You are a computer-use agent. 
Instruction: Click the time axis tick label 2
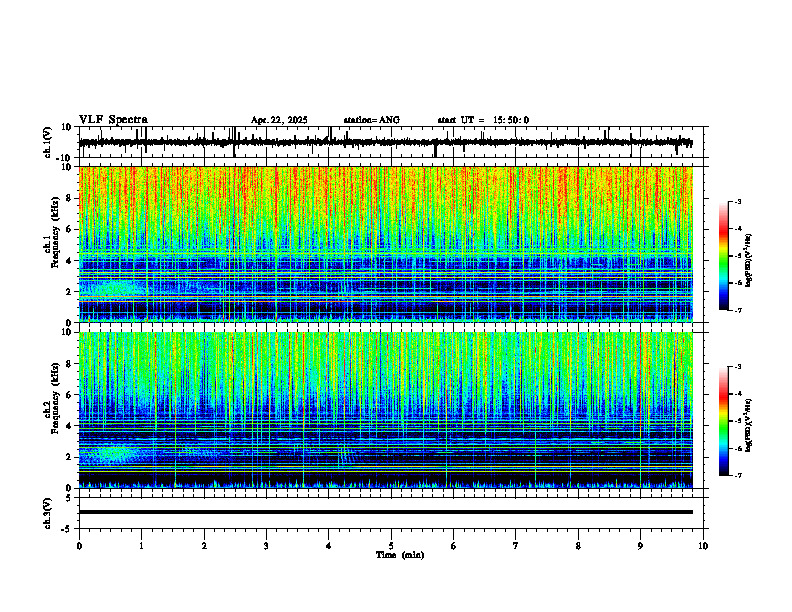pos(204,546)
